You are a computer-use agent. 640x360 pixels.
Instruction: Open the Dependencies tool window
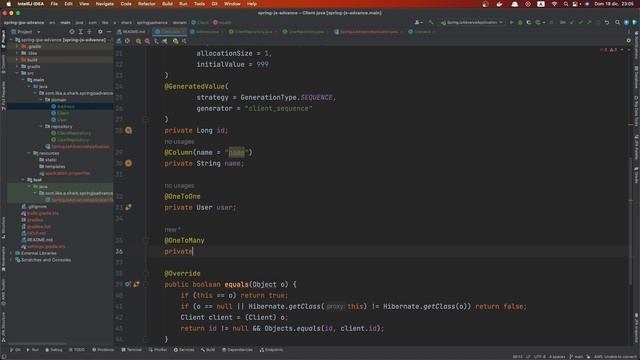pos(237,350)
